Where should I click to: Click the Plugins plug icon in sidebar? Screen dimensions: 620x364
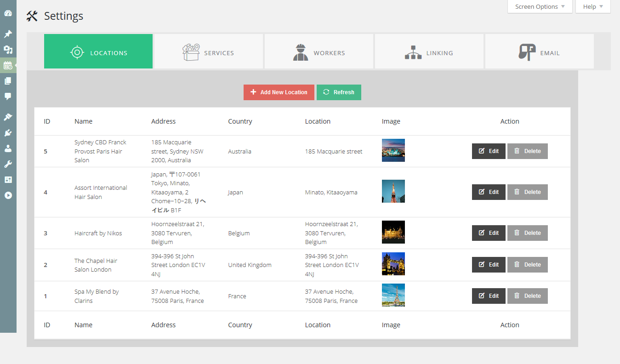tap(8, 133)
